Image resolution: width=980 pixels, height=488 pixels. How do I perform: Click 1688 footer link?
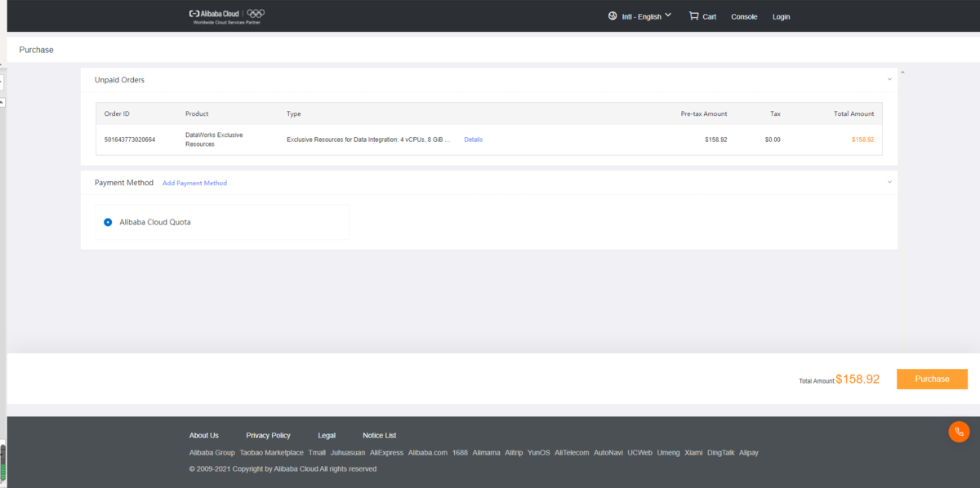[460, 452]
